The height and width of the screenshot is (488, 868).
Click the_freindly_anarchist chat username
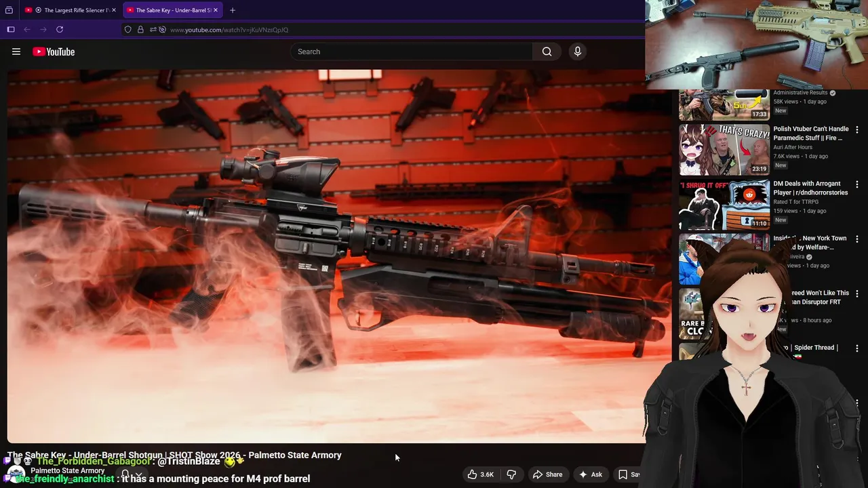(x=65, y=479)
